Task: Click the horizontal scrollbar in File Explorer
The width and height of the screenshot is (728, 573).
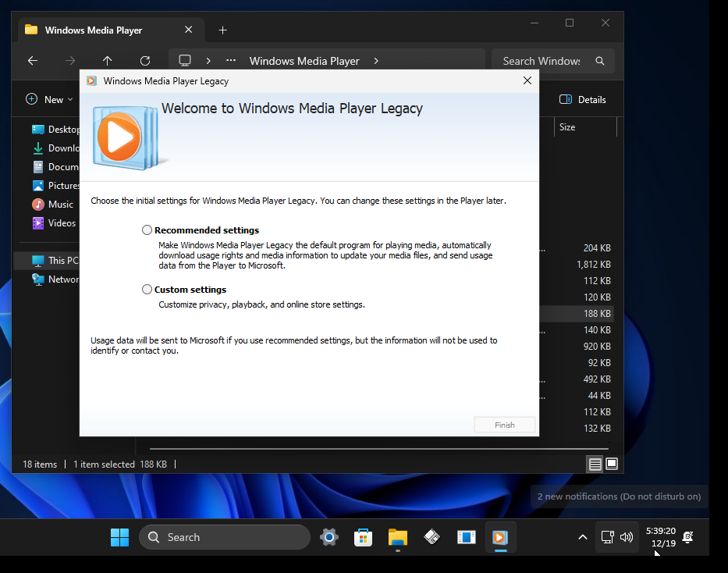Action: click(x=379, y=449)
